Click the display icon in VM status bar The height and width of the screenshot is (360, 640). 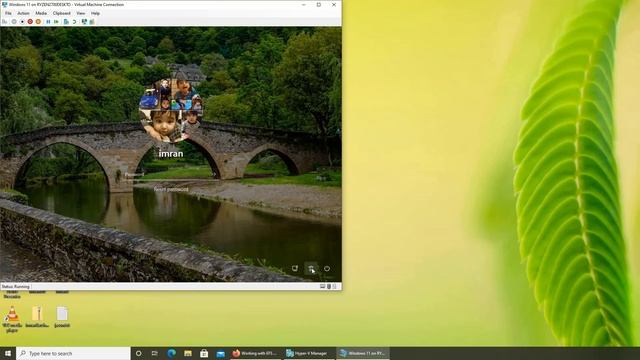pyautogui.click(x=322, y=287)
